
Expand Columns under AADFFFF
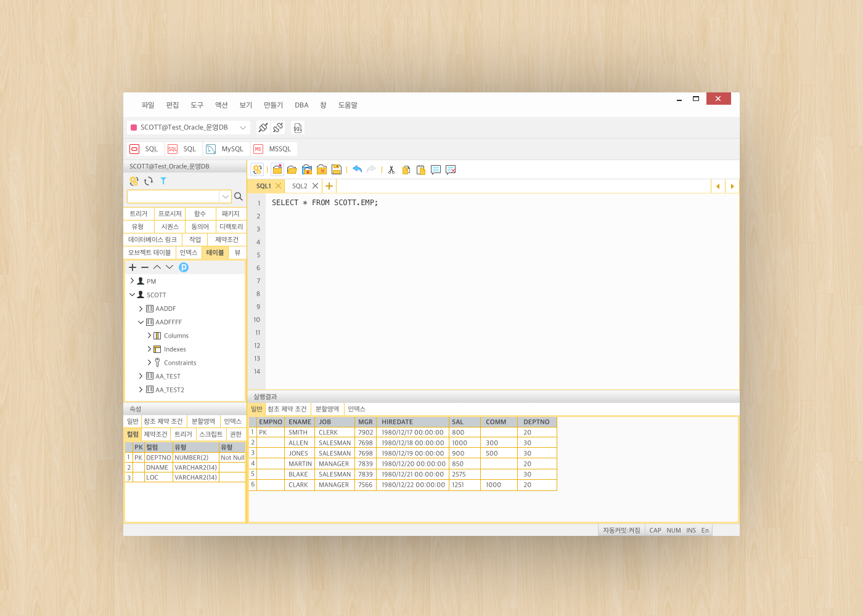149,336
